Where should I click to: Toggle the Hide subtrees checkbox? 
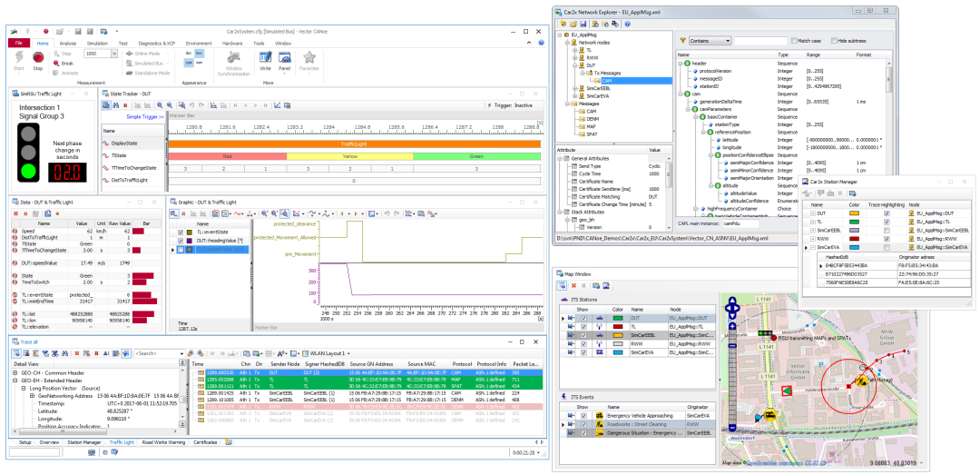coord(834,41)
